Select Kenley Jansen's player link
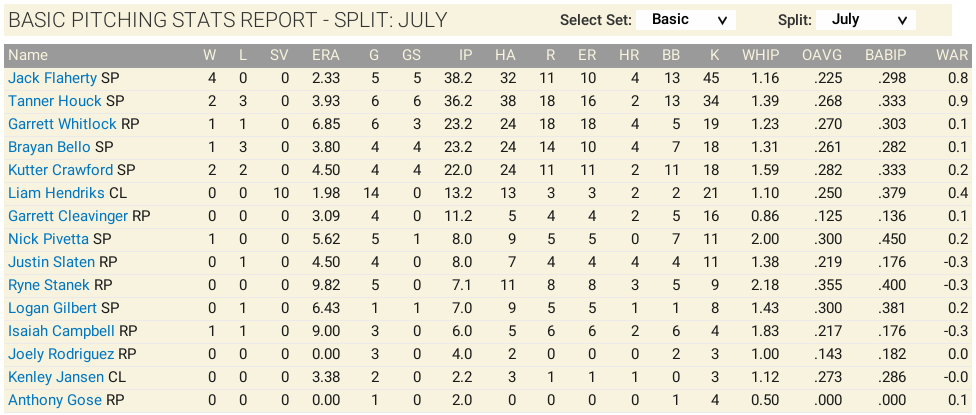 point(56,377)
